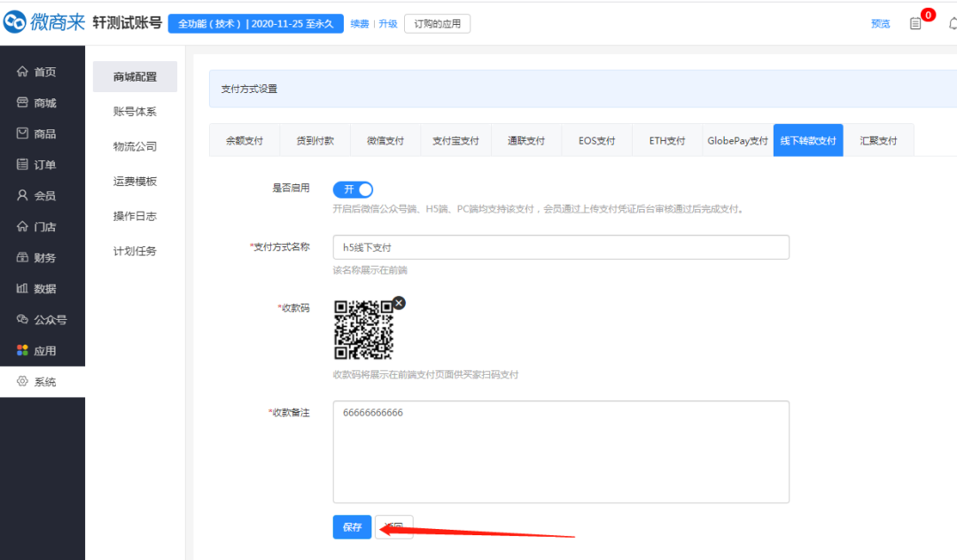
Task: Open 运费模板 submenu item
Action: click(135, 181)
